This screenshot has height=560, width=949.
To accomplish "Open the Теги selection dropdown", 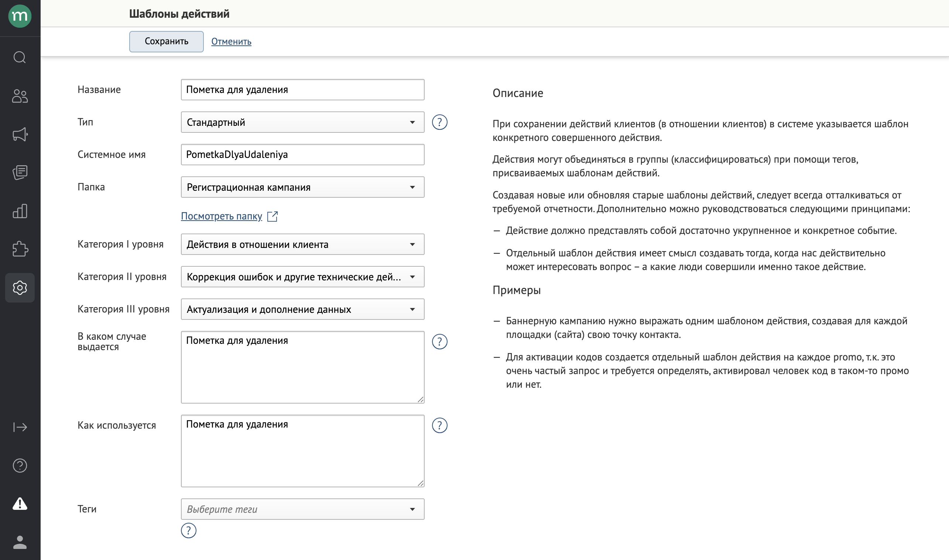I will 302,509.
